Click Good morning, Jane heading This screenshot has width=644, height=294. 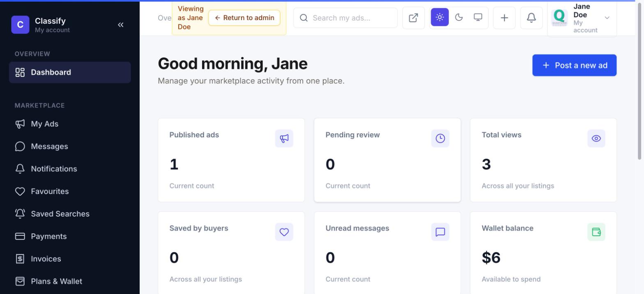click(232, 64)
